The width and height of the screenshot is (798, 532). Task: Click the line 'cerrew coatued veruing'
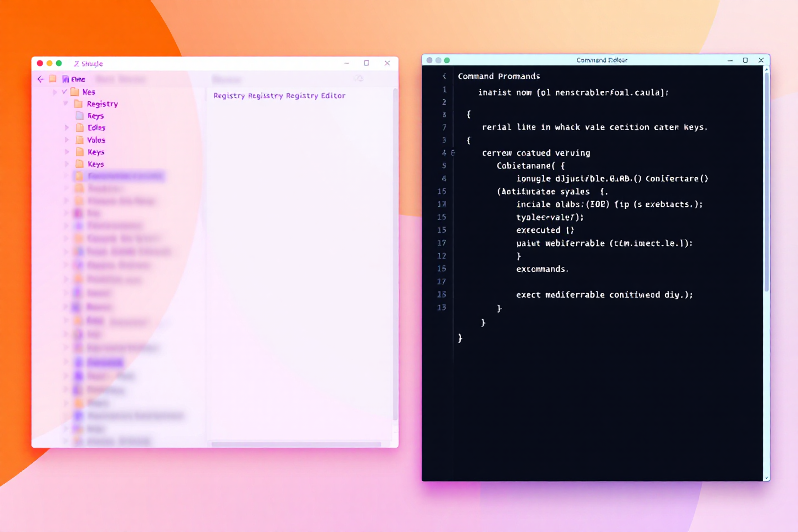point(536,153)
